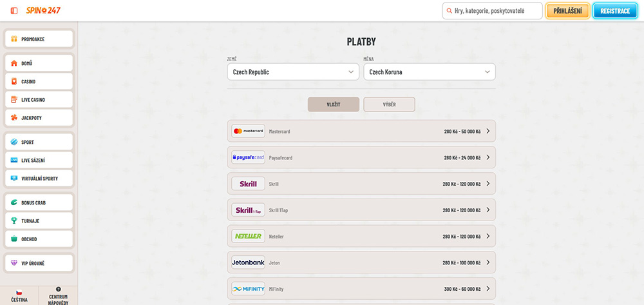The height and width of the screenshot is (305, 644).
Task: Collapse the sidebar using the top-left panel icon
Action: click(14, 11)
